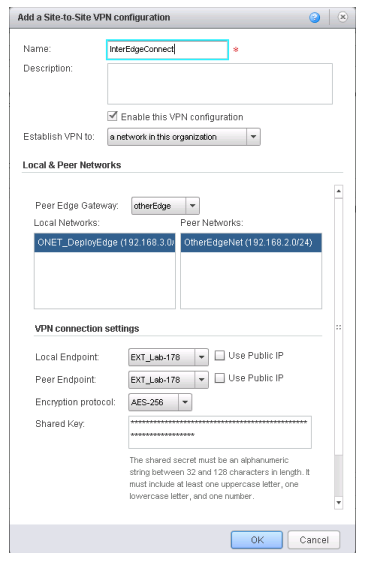Select OtherEdgeNet in Peer Networks
The width and height of the screenshot is (368, 561).
pos(251,243)
